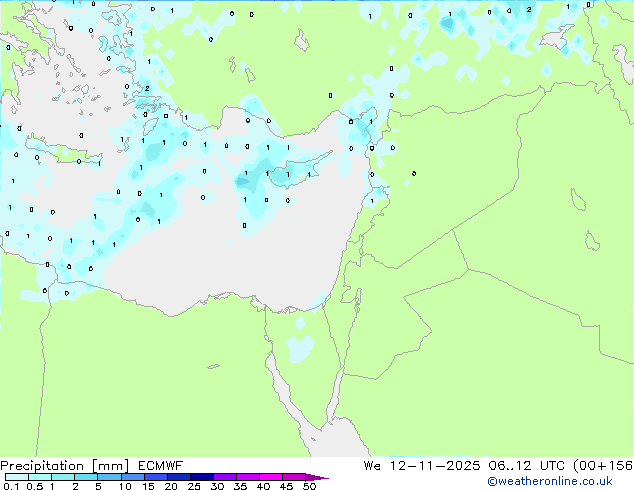Select the 10–15 mm legend color box
This screenshot has width=634, height=490.
click(x=133, y=477)
